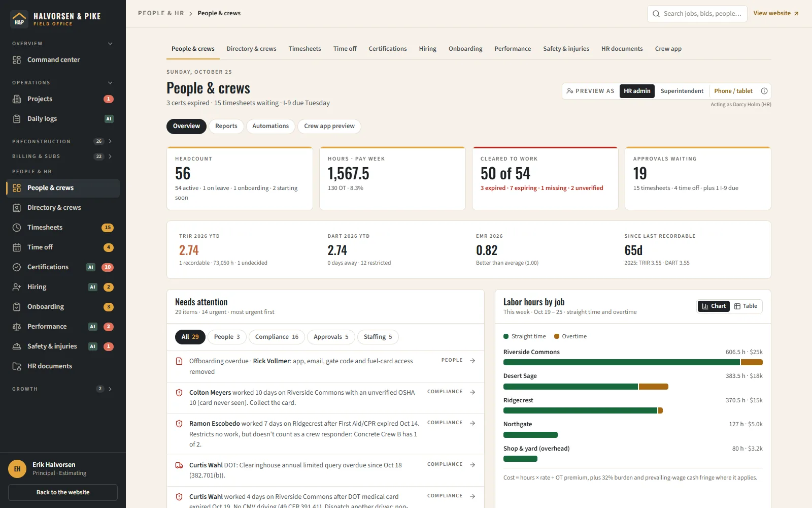Image resolution: width=812 pixels, height=508 pixels.
Task: Open the View website link
Action: tap(776, 13)
